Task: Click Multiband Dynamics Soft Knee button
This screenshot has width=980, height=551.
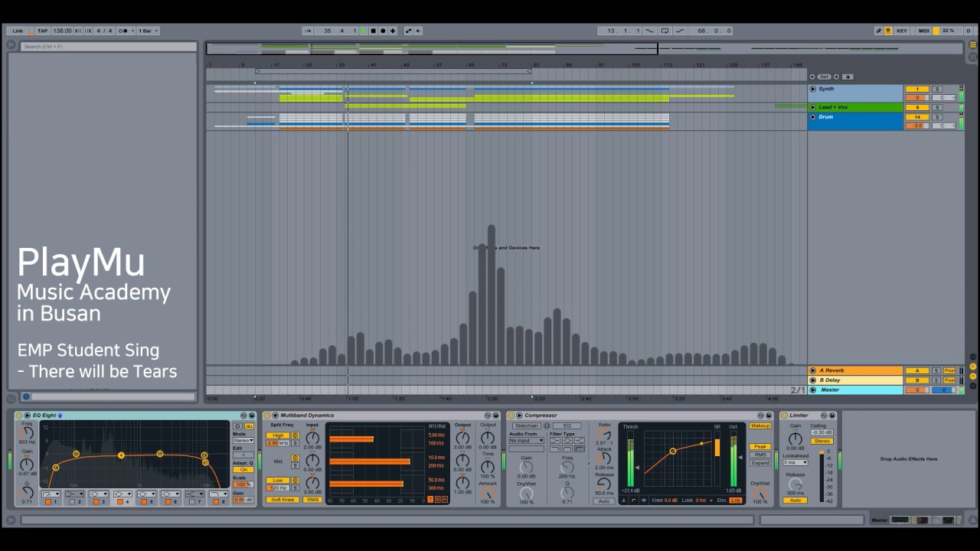Action: click(283, 500)
